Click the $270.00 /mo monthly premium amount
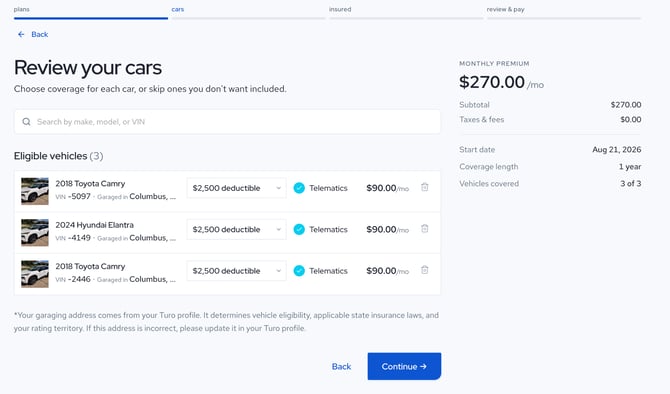670x394 pixels. (501, 82)
